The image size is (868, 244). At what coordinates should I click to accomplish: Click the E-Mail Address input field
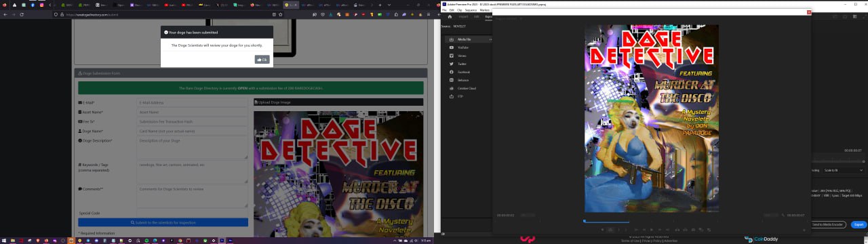[x=193, y=103]
